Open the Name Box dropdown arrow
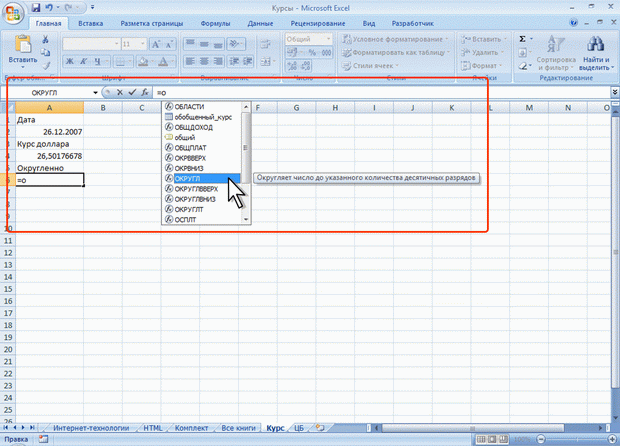The height and width of the screenshot is (446, 620). [x=96, y=92]
